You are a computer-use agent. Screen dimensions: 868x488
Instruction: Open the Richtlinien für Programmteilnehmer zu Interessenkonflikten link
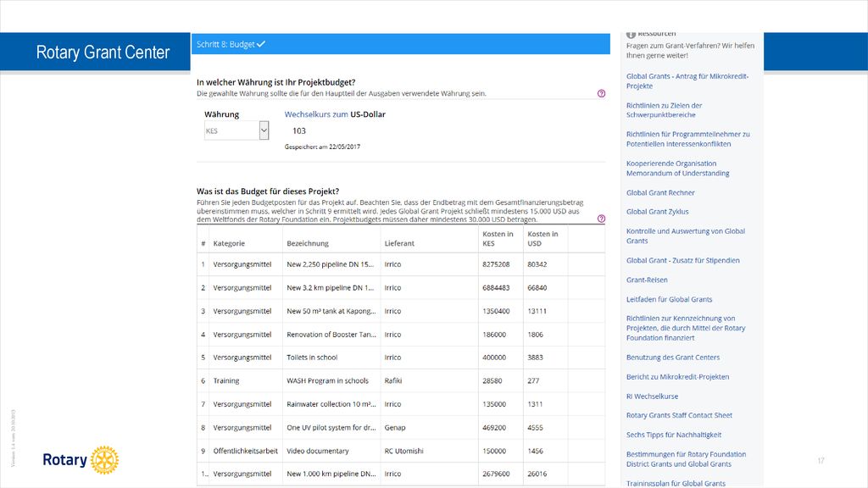(687, 139)
